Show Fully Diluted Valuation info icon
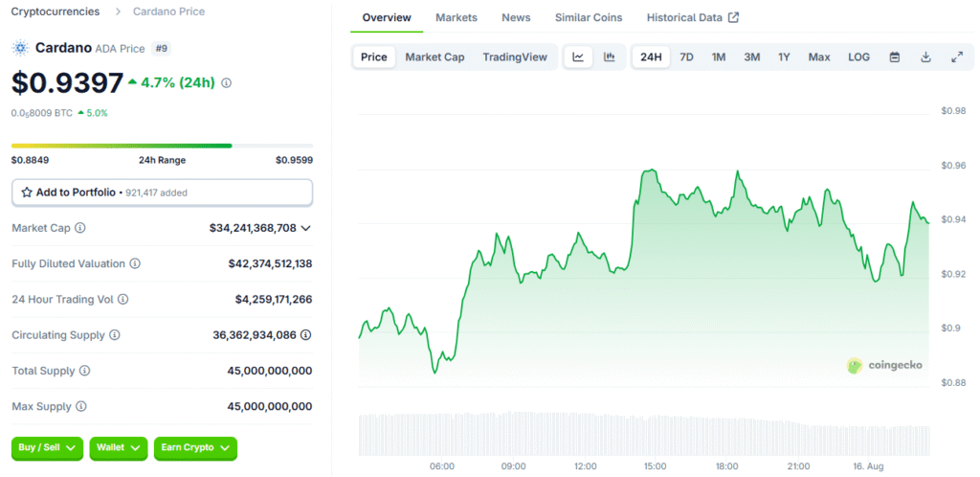Screen dimensions: 980x477 point(135,263)
